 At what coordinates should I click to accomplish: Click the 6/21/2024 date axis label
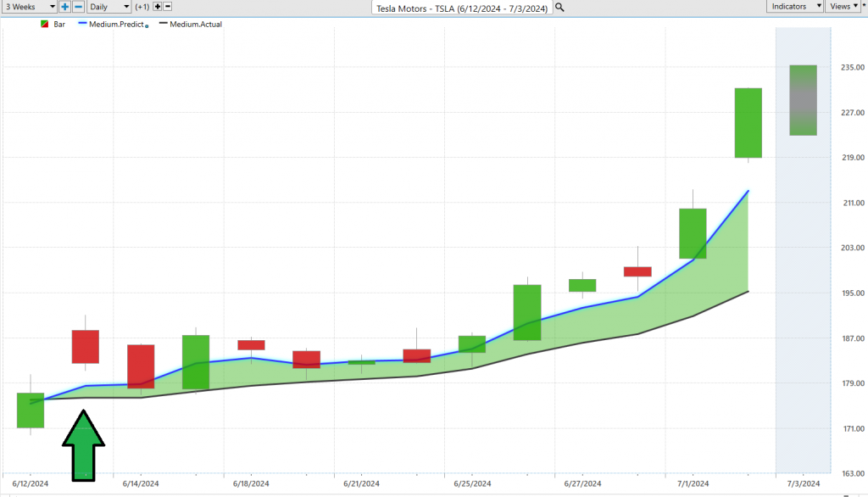point(361,483)
